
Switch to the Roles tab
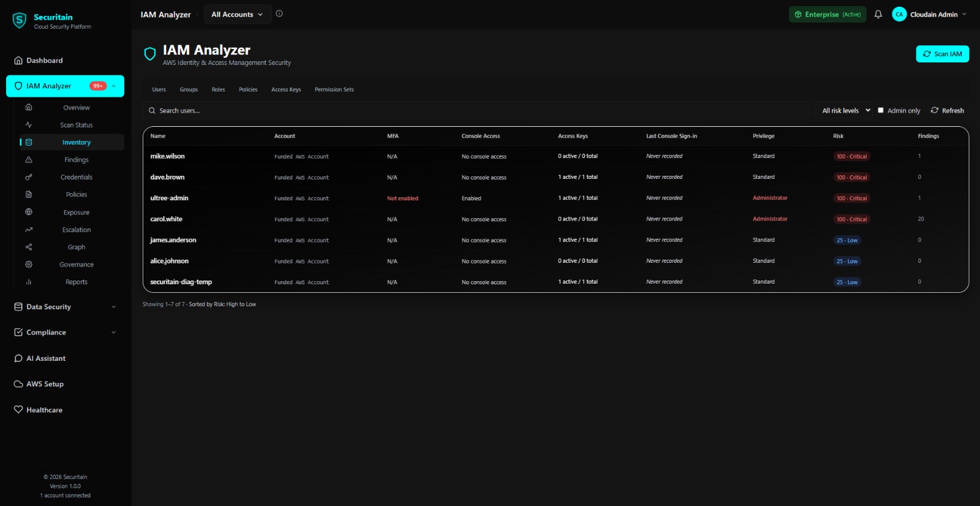click(218, 89)
